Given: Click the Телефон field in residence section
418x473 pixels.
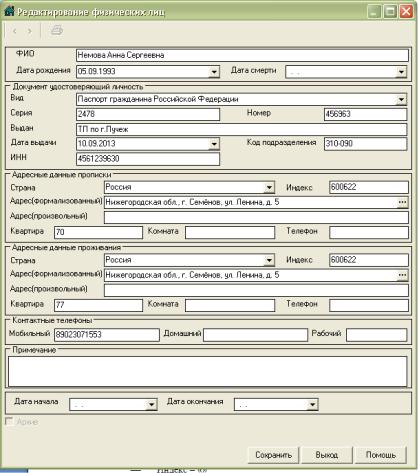Looking at the screenshot, I should (x=369, y=305).
